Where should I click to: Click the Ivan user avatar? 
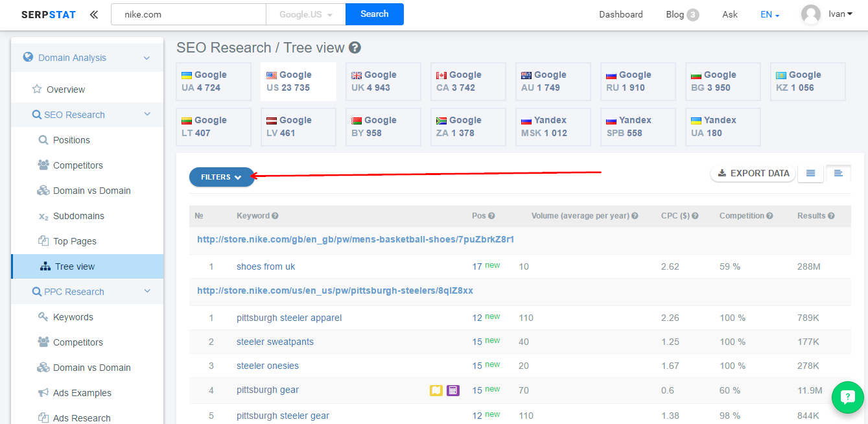pos(811,14)
